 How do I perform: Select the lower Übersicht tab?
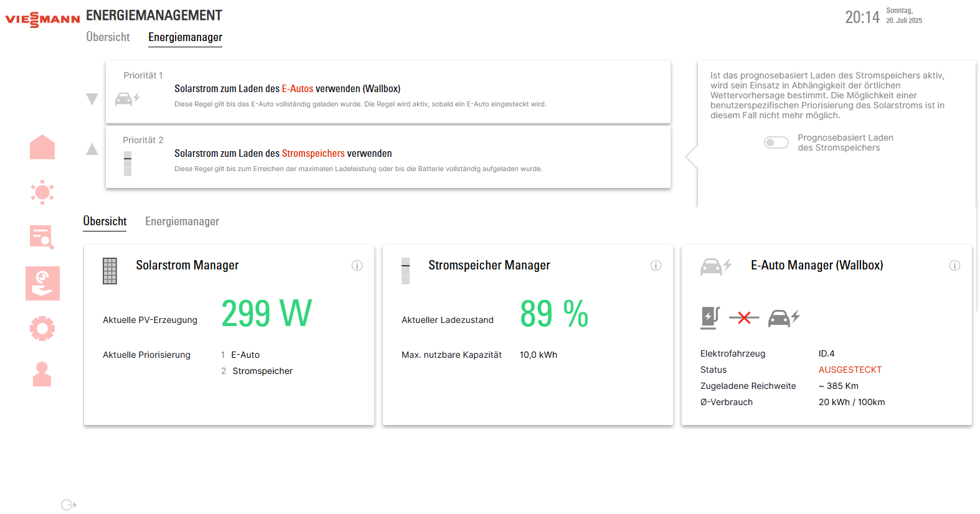(x=105, y=222)
